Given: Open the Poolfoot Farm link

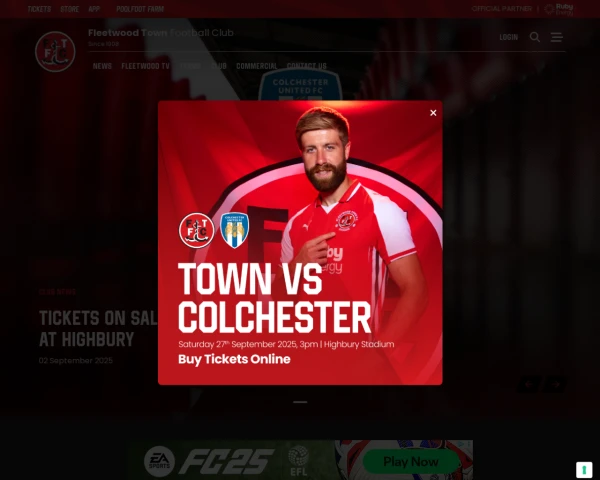Looking at the screenshot, I should 140,9.
